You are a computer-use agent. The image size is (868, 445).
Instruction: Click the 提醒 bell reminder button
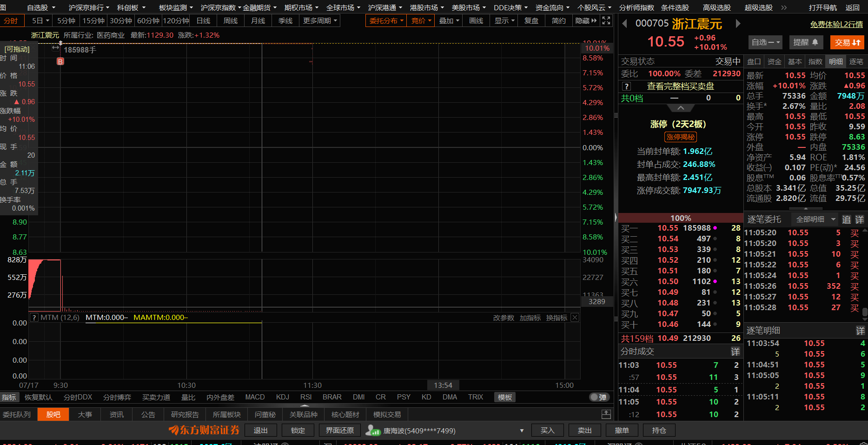806,42
